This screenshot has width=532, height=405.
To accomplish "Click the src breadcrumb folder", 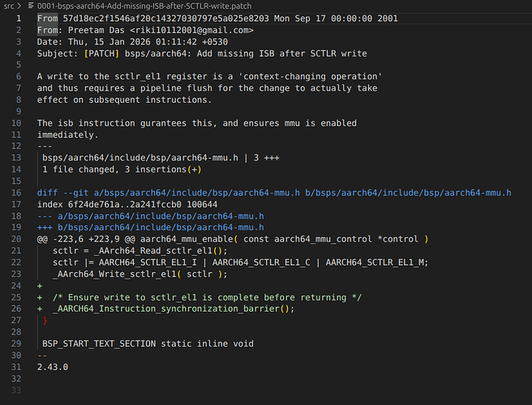I will coord(8,6).
